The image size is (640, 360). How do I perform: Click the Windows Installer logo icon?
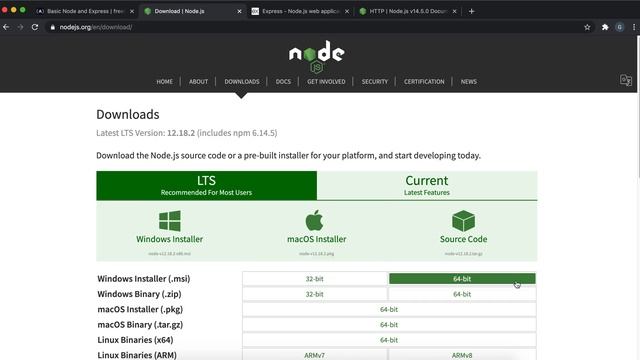(169, 221)
